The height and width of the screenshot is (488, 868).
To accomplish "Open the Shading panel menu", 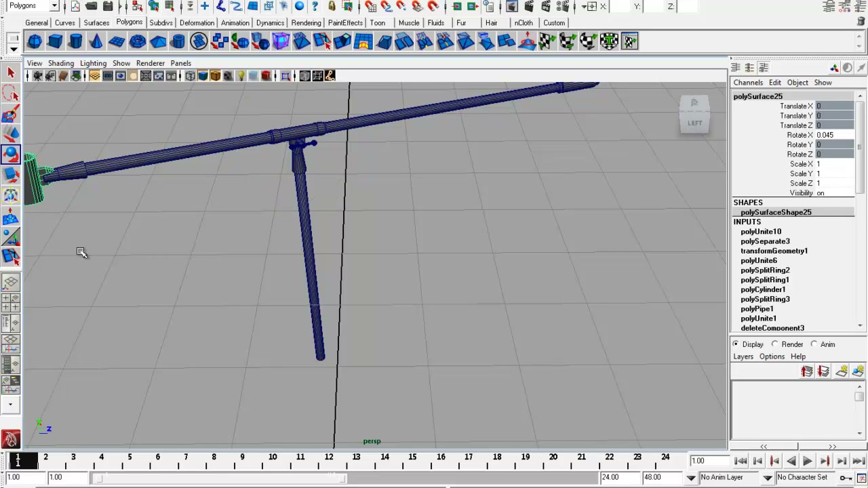I will click(60, 63).
